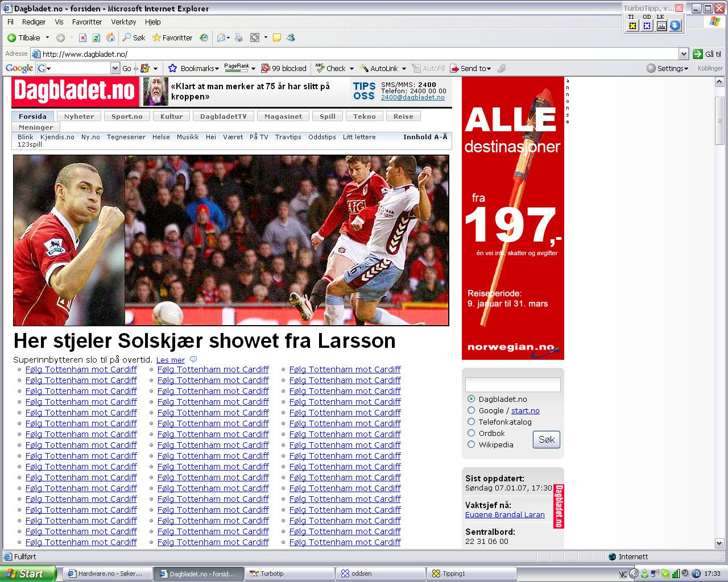Click the Solskjær match photo
728x582 pixels.
[x=287, y=240]
